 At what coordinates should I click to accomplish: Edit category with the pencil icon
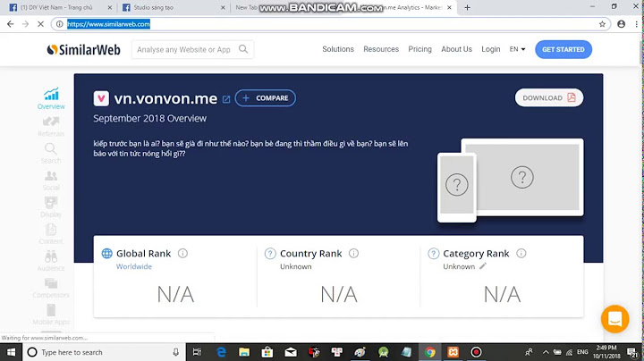pyautogui.click(x=483, y=266)
